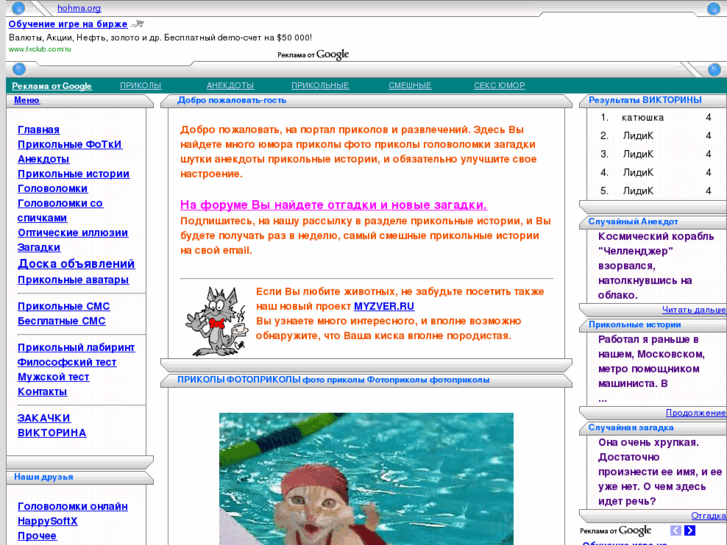Open the Прикольные СМС link
Image resolution: width=727 pixels, height=545 pixels.
click(64, 307)
